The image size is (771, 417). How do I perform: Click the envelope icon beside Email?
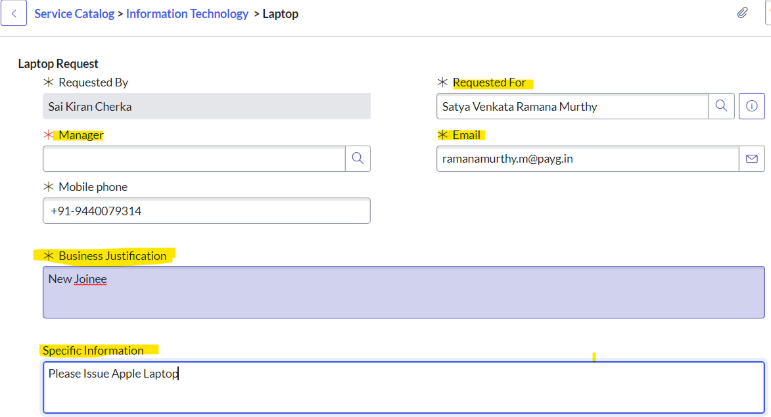pyautogui.click(x=752, y=158)
